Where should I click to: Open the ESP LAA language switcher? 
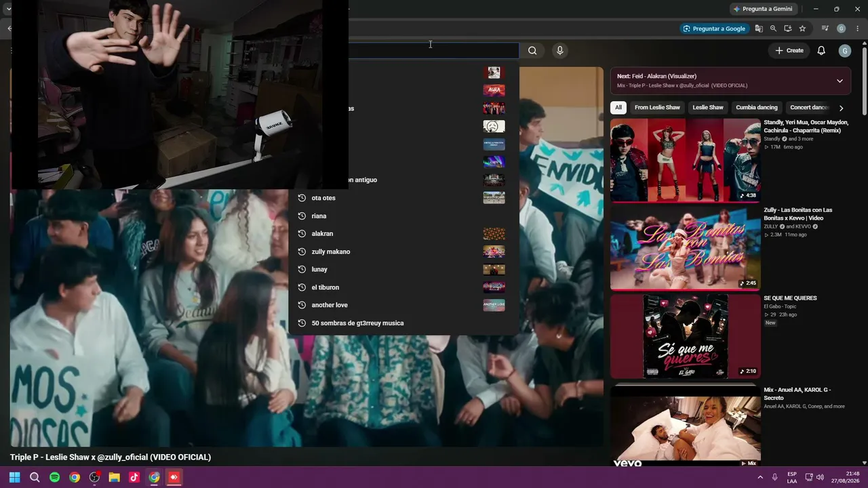[x=792, y=477]
